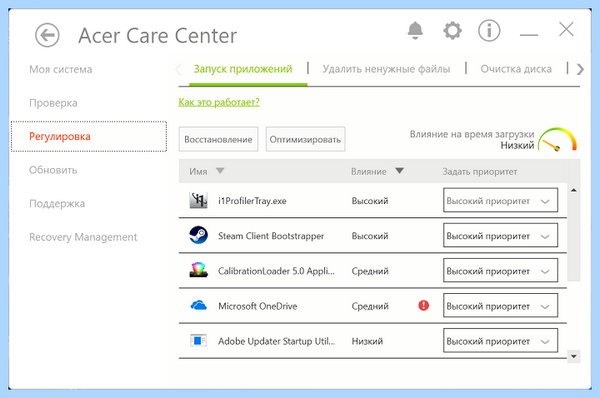Image resolution: width=600 pixels, height=398 pixels.
Task: Click the red warning icon for OneDrive
Action: (x=424, y=305)
